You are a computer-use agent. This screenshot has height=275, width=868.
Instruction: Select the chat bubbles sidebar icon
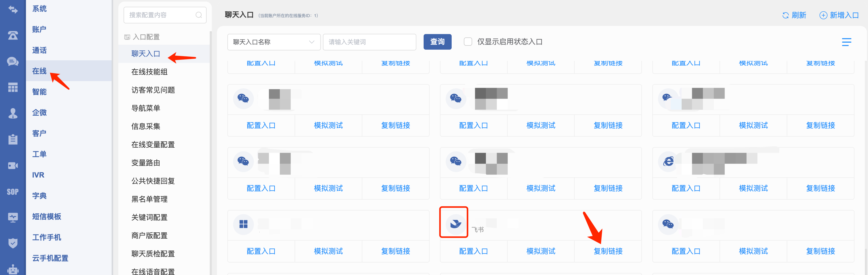pos(13,61)
